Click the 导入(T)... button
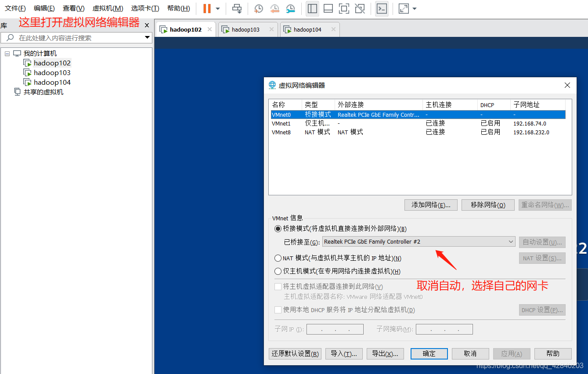Viewport: 588px width, 374px height. tap(344, 354)
